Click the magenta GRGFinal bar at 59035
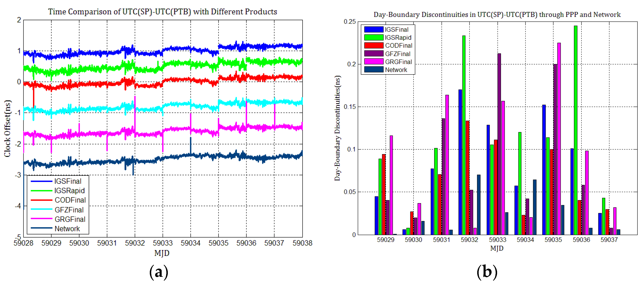 [559, 139]
